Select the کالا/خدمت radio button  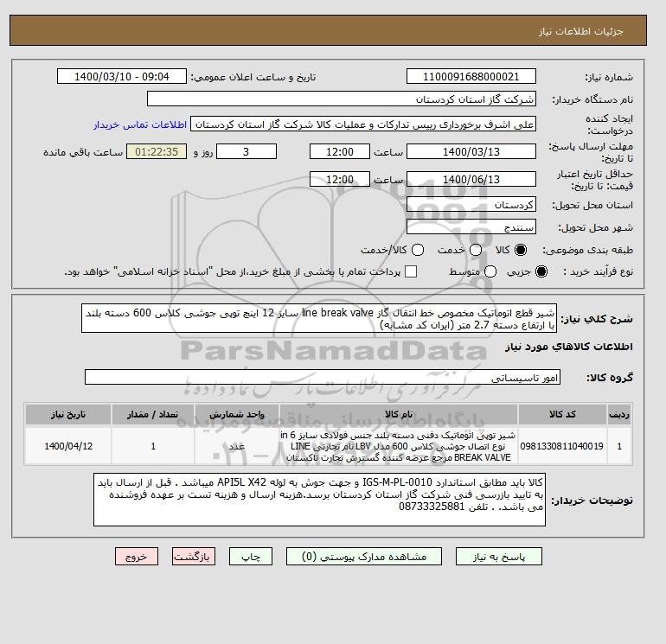418,250
